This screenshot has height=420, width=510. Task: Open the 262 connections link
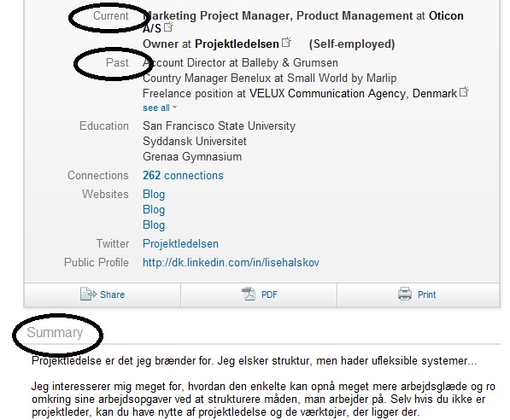(x=183, y=175)
